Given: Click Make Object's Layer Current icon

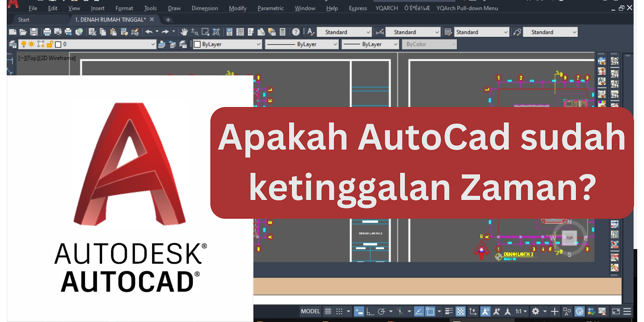Looking at the screenshot, I should tap(161, 44).
